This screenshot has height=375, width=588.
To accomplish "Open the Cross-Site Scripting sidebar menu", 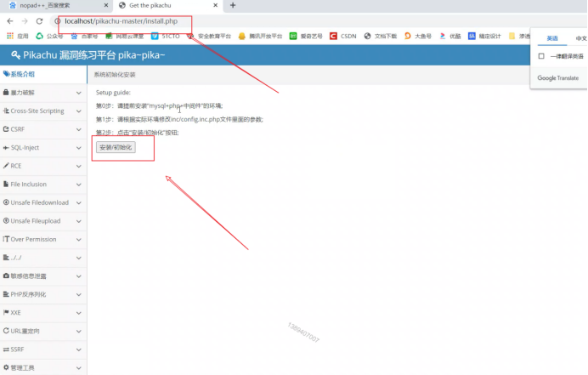I will click(x=43, y=111).
